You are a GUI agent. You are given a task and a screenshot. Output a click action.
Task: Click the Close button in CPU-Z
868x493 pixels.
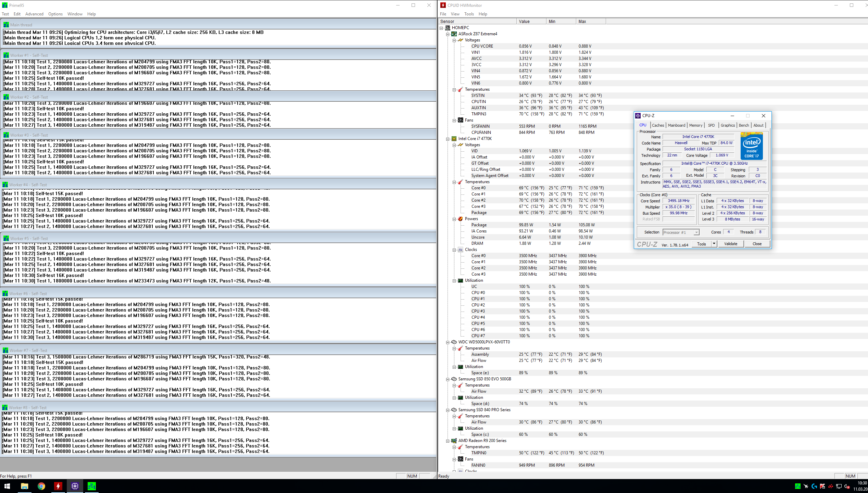[x=757, y=244]
